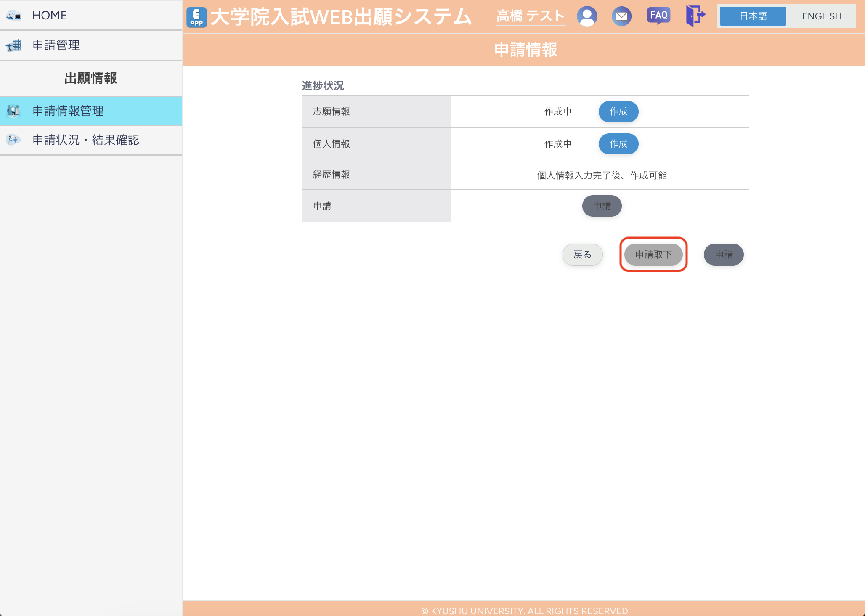Open the mail notification icon

point(622,16)
